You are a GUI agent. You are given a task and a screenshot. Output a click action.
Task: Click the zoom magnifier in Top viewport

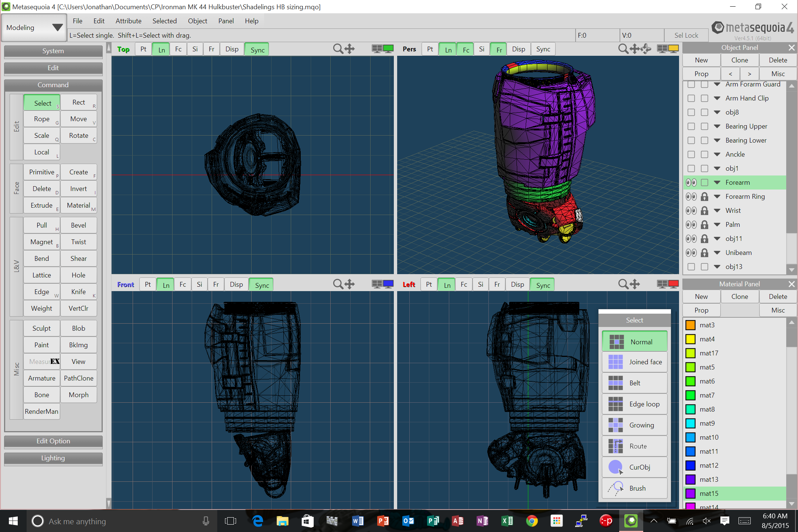point(338,49)
